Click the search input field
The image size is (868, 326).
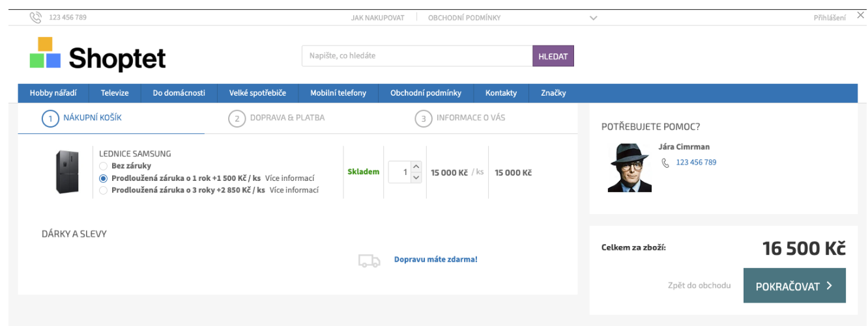click(x=417, y=56)
